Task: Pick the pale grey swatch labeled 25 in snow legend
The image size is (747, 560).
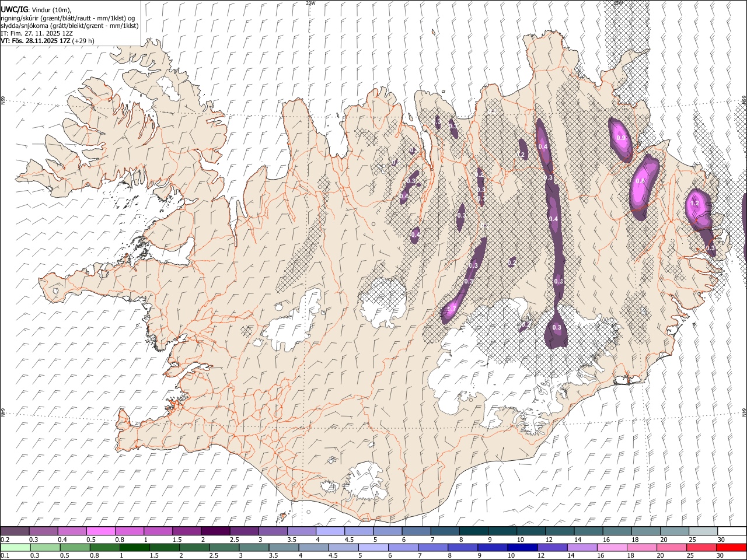Action: point(703,531)
